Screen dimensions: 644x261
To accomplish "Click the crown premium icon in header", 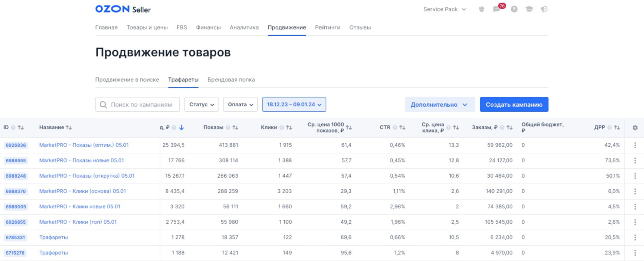I will pos(481,9).
